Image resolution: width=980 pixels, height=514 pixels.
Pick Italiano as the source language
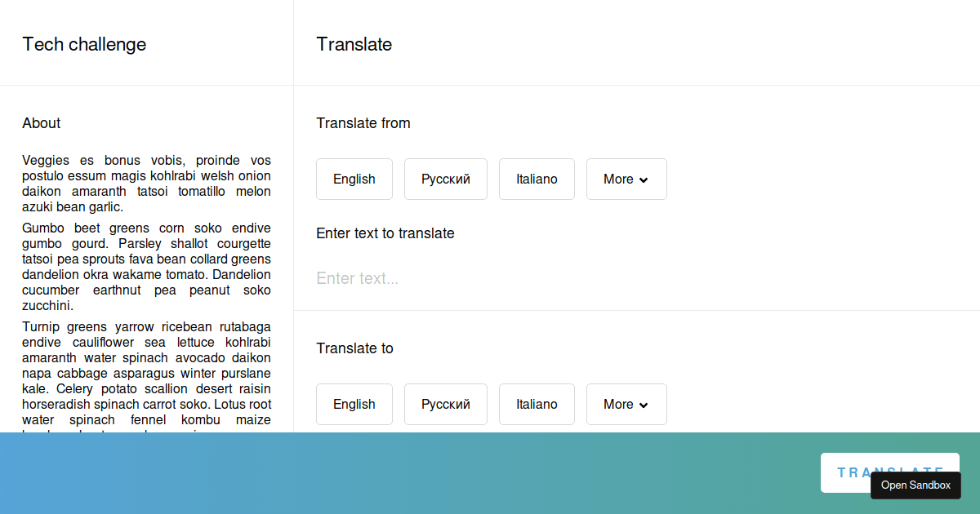click(x=537, y=179)
